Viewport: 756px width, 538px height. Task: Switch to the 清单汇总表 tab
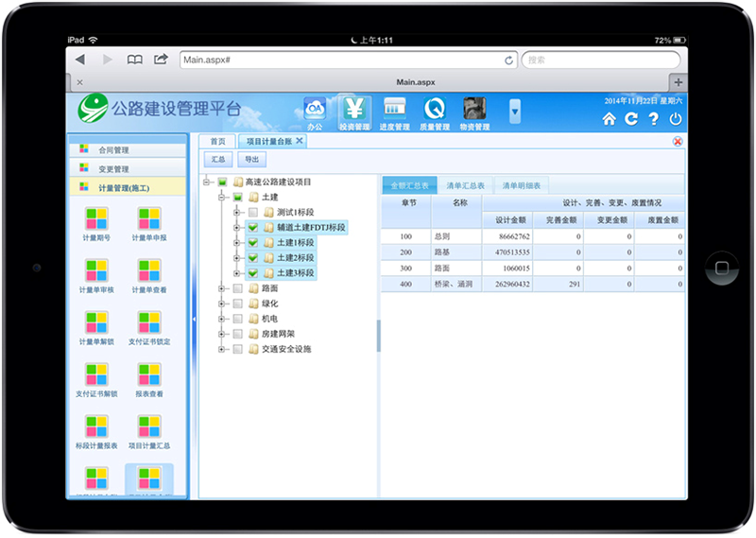(x=465, y=185)
